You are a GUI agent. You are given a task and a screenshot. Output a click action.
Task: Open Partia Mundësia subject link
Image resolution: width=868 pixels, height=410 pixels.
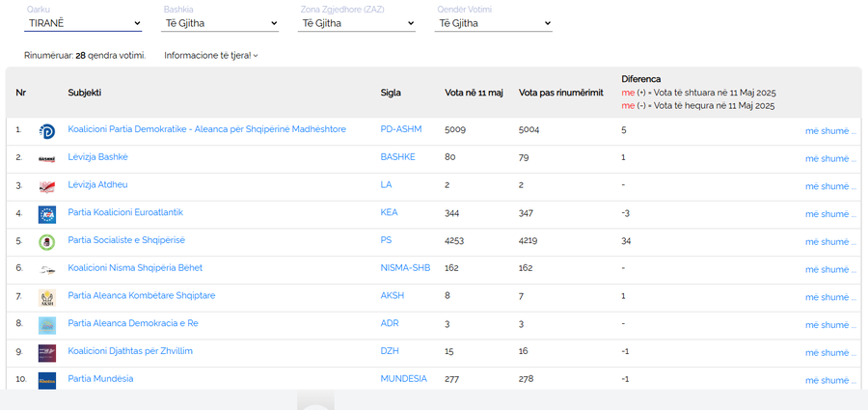(100, 378)
